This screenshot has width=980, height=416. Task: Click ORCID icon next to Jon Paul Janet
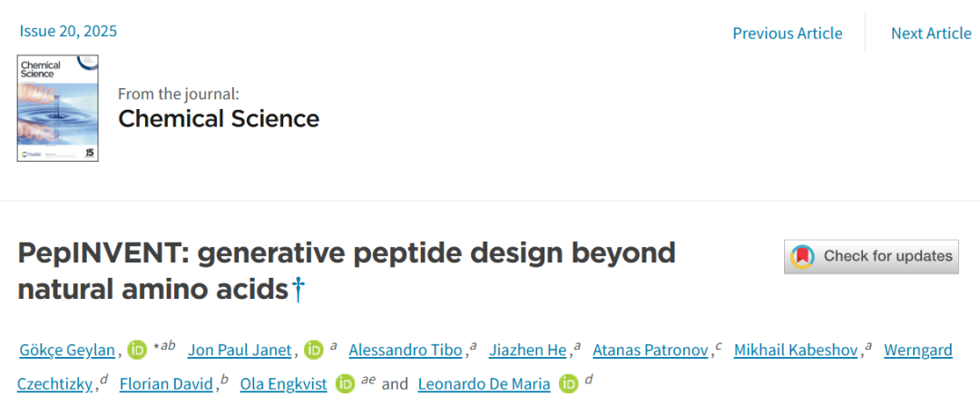314,350
